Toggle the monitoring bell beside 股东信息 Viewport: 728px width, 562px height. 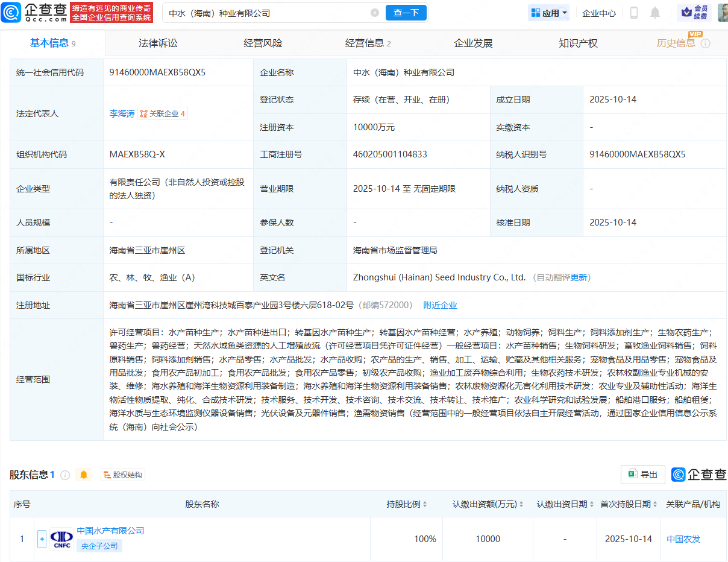point(84,475)
